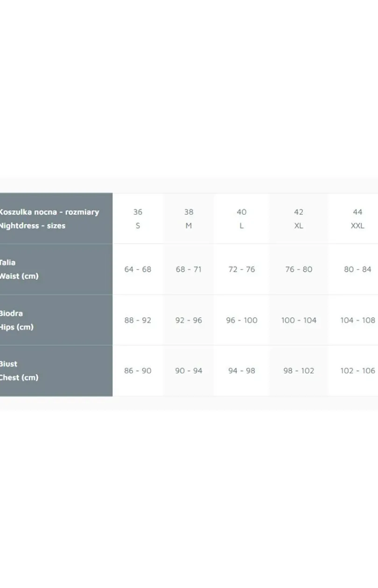
Task: Click the chest value 98 - 102
Action: pos(299,371)
